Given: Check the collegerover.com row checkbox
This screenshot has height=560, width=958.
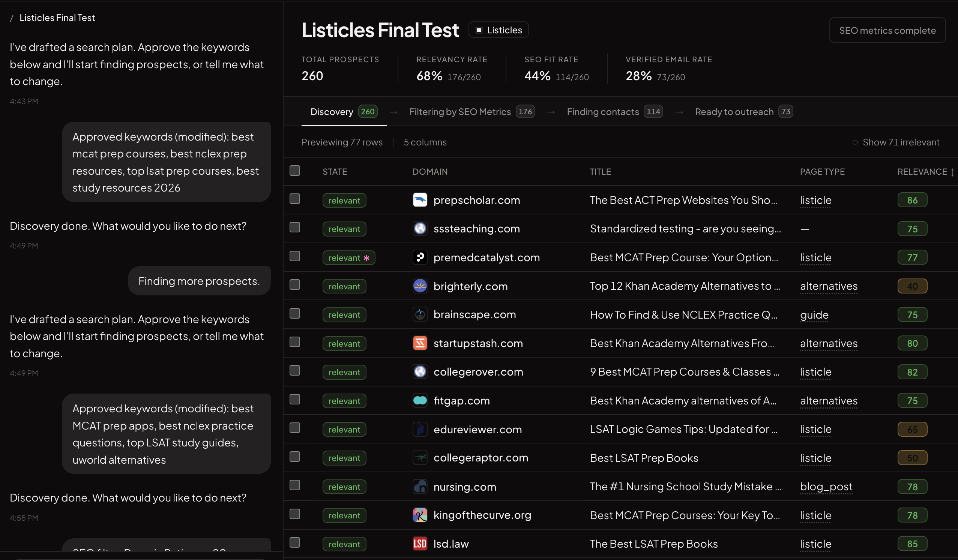Looking at the screenshot, I should click(294, 370).
